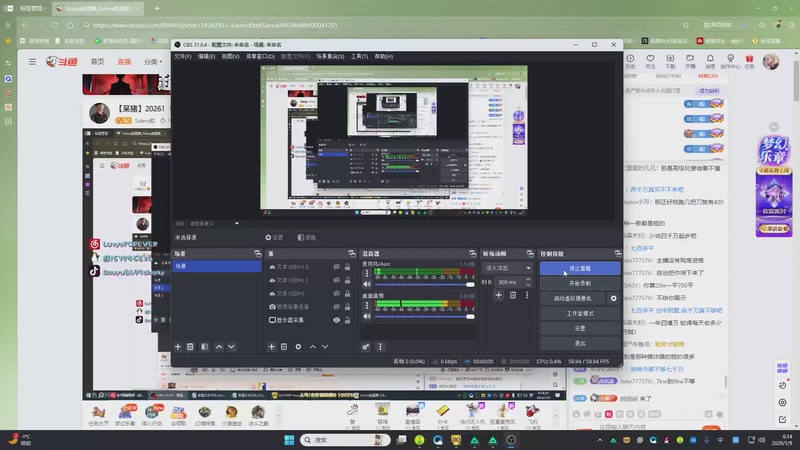Screen dimensions: 800x450
Task: Open source properties with the gear icon in the Sources panel
Action: pyautogui.click(x=298, y=347)
